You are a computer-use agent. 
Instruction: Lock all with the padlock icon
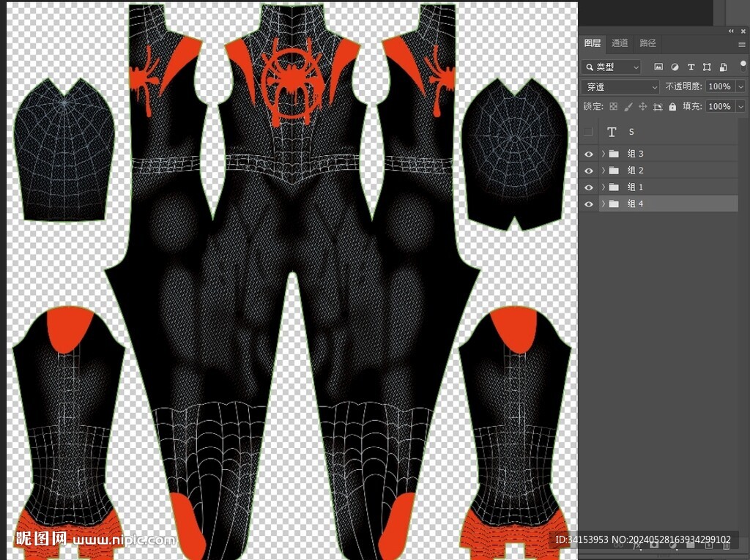(672, 106)
